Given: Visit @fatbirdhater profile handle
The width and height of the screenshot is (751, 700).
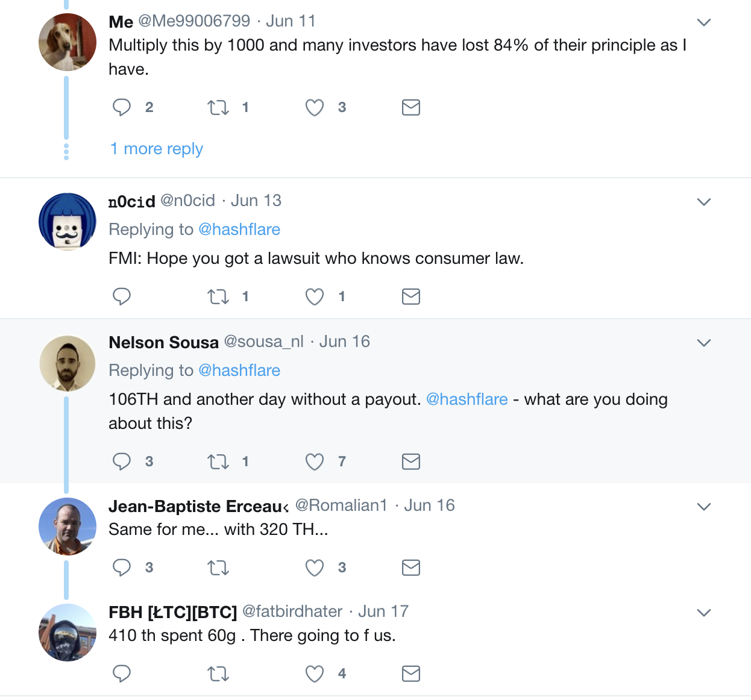Looking at the screenshot, I should pyautogui.click(x=292, y=611).
